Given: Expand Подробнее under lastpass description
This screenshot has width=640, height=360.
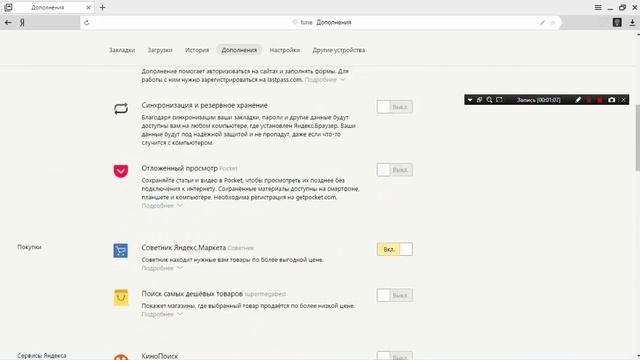Looking at the screenshot, I should [x=325, y=80].
